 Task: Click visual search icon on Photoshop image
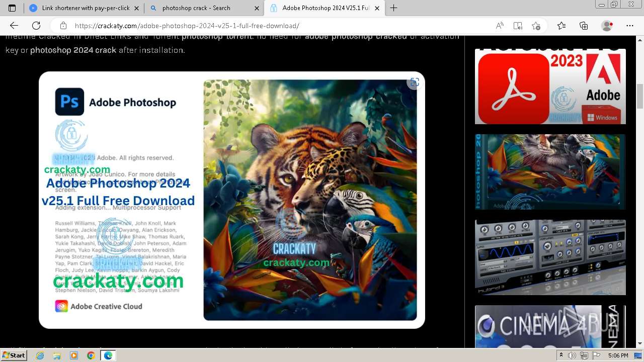click(x=414, y=82)
